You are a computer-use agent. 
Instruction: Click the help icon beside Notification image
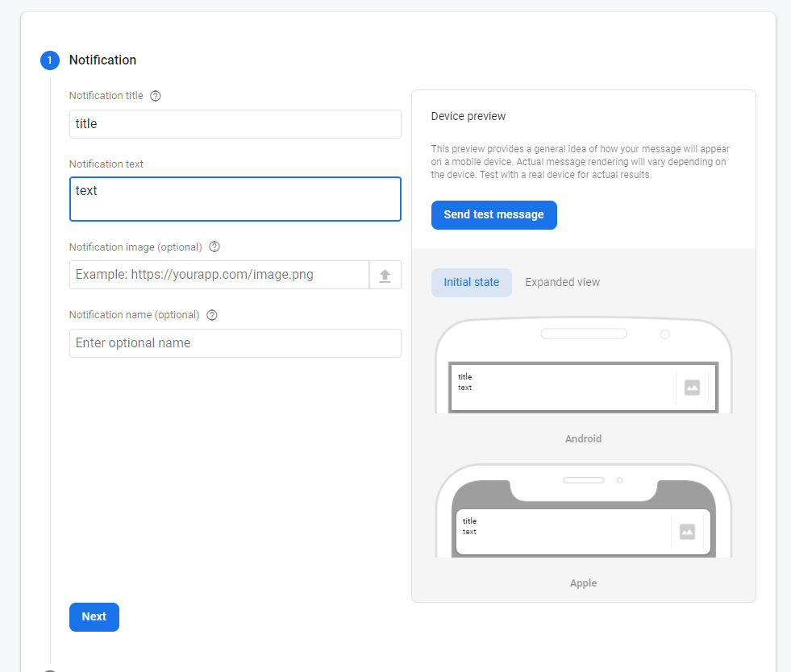(x=214, y=247)
